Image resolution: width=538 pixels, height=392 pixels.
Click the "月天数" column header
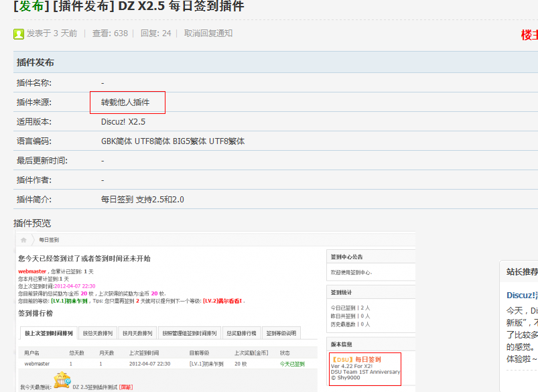[x=107, y=353]
